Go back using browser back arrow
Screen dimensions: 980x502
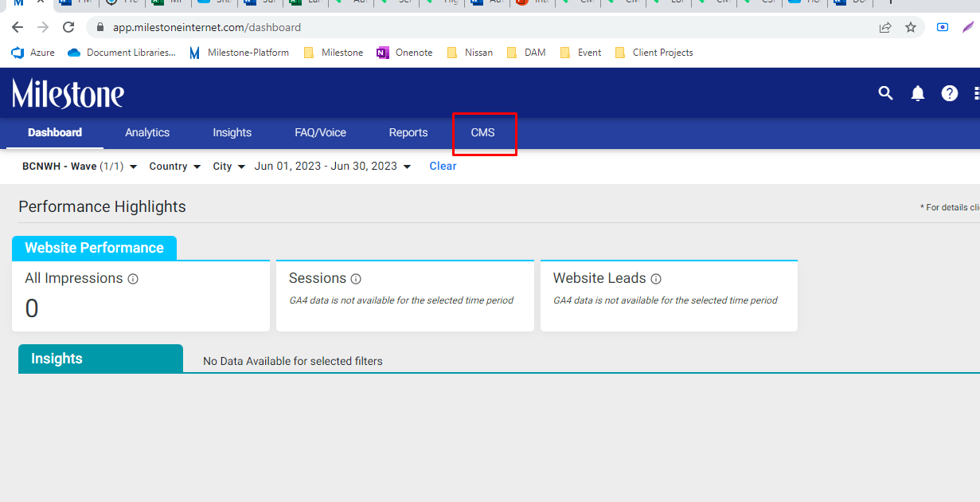18,27
